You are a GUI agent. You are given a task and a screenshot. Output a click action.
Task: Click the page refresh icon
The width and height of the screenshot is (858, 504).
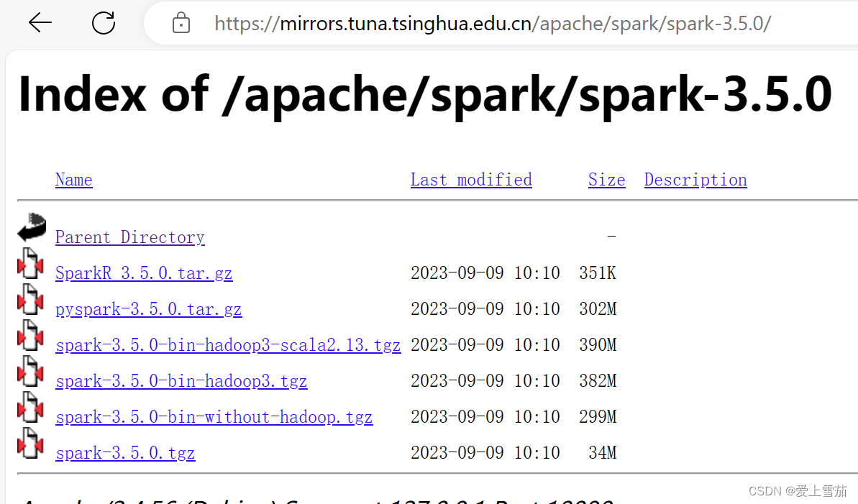[103, 23]
